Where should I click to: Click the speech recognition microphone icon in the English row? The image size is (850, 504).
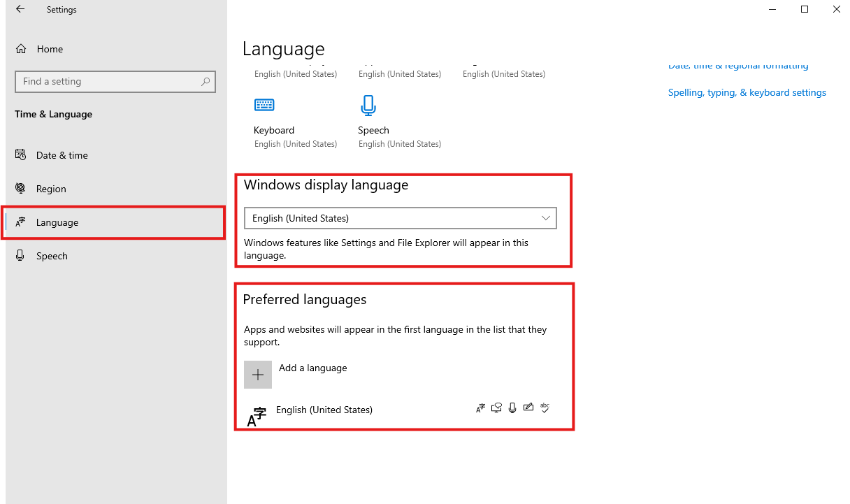point(512,408)
